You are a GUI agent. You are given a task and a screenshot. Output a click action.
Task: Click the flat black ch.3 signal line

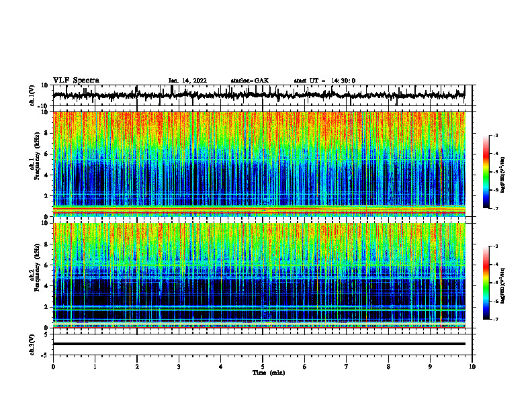(259, 344)
